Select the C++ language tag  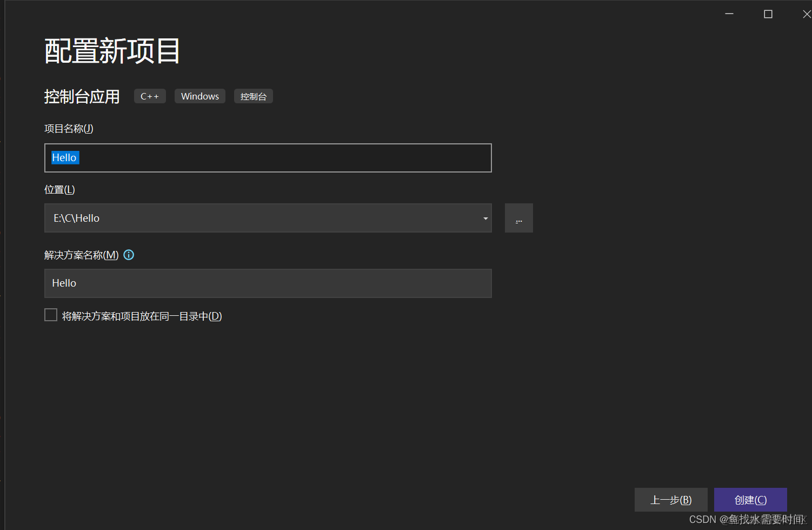150,96
